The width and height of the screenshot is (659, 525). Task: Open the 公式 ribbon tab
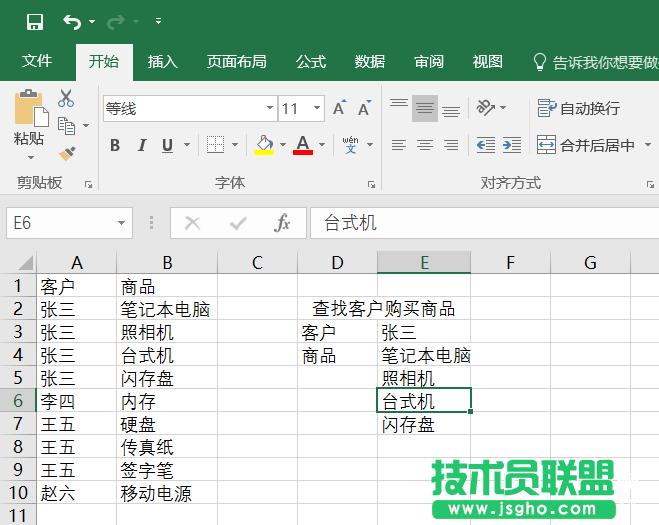(310, 61)
